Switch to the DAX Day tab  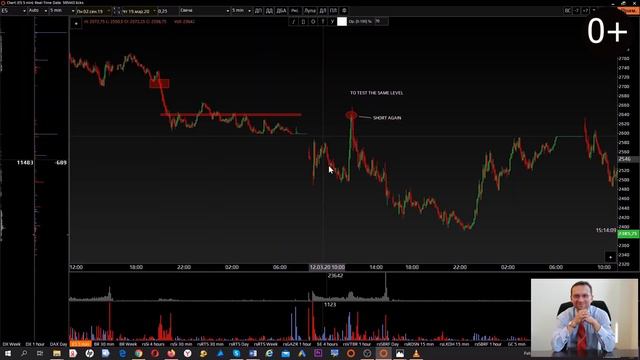[x=58, y=344]
